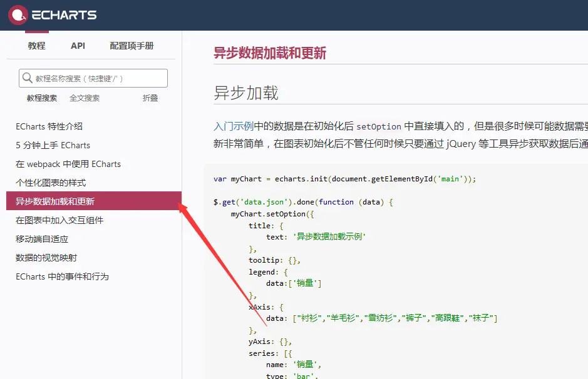Click the legend data ['销量'] line
Viewport: 588px width, 379px height.
click(x=294, y=283)
